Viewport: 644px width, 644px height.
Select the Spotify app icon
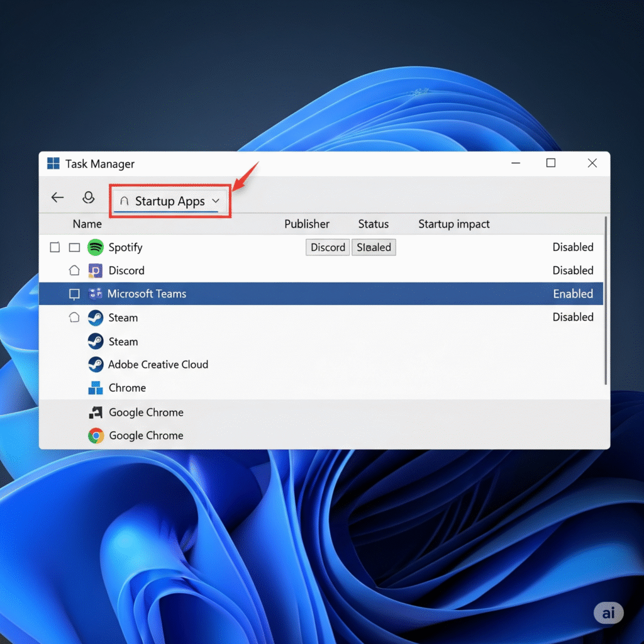pyautogui.click(x=96, y=247)
